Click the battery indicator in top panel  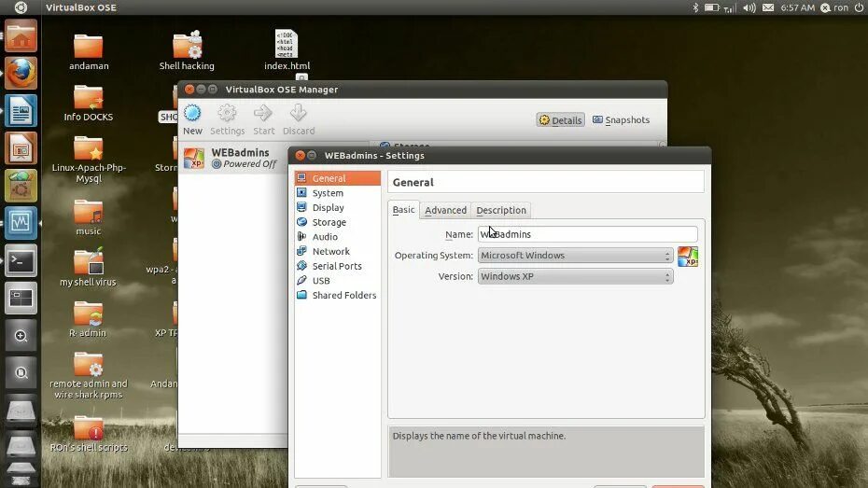711,7
